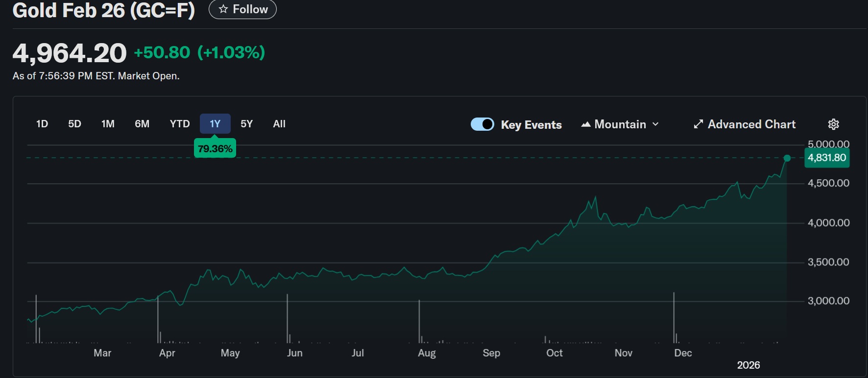The height and width of the screenshot is (378, 868).
Task: Click the 3,000.00 axis label
Action: [x=828, y=301]
